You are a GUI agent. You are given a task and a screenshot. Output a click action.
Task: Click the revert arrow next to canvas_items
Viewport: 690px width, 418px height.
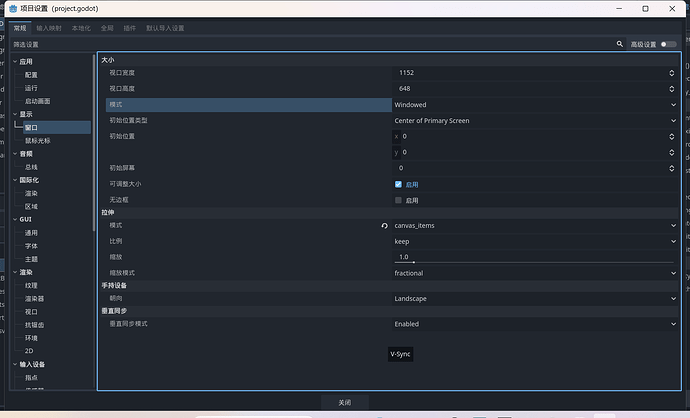click(385, 226)
